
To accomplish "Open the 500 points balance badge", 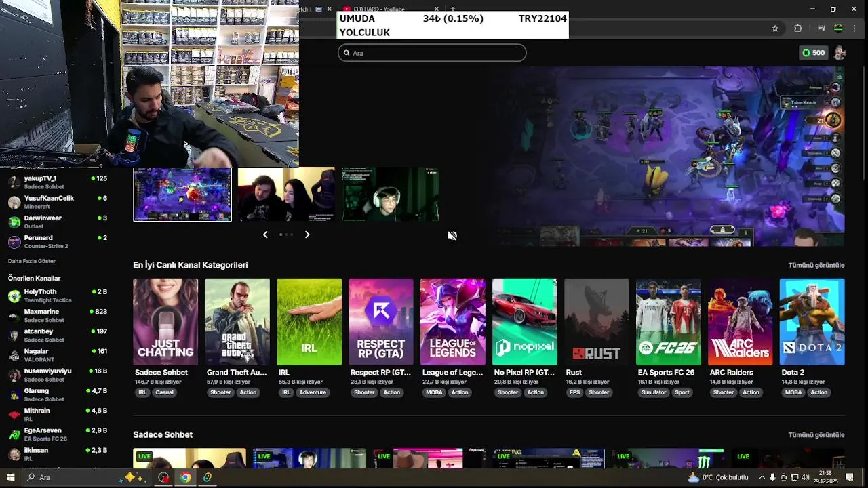I will coord(814,53).
